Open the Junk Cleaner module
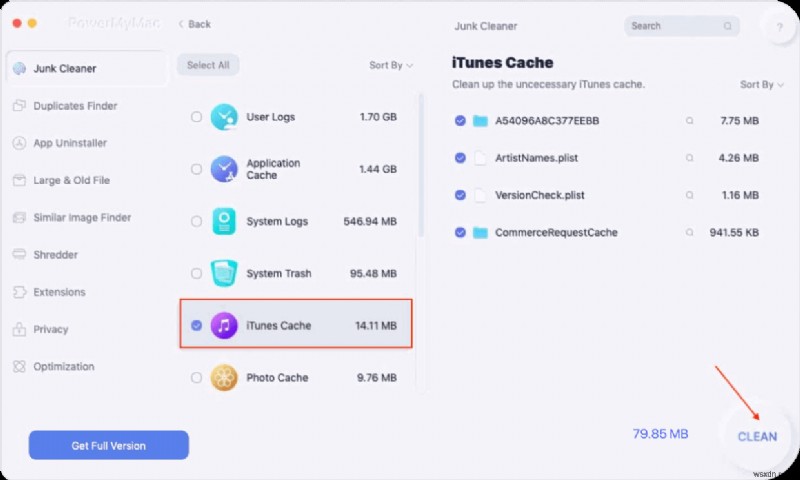The height and width of the screenshot is (480, 800). click(86, 68)
